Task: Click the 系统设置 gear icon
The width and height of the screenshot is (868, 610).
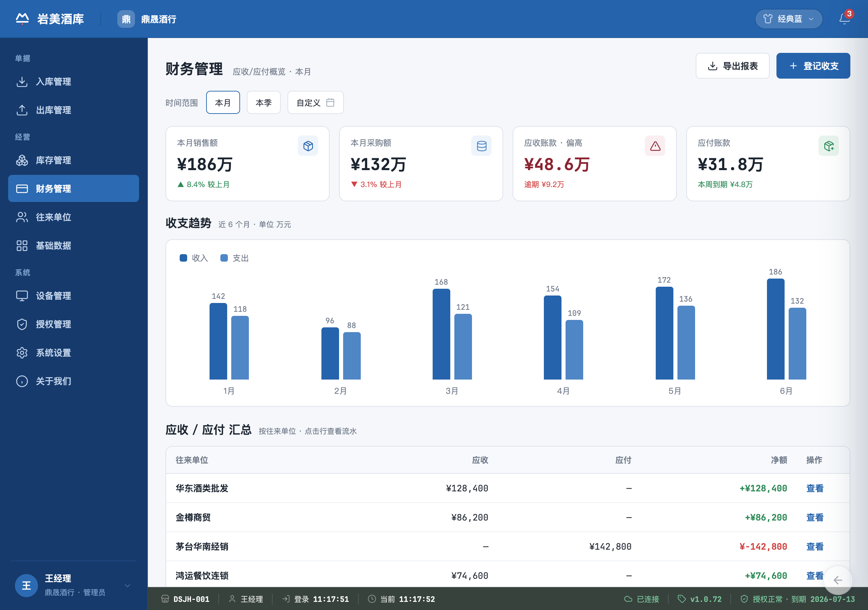Action: click(x=22, y=353)
